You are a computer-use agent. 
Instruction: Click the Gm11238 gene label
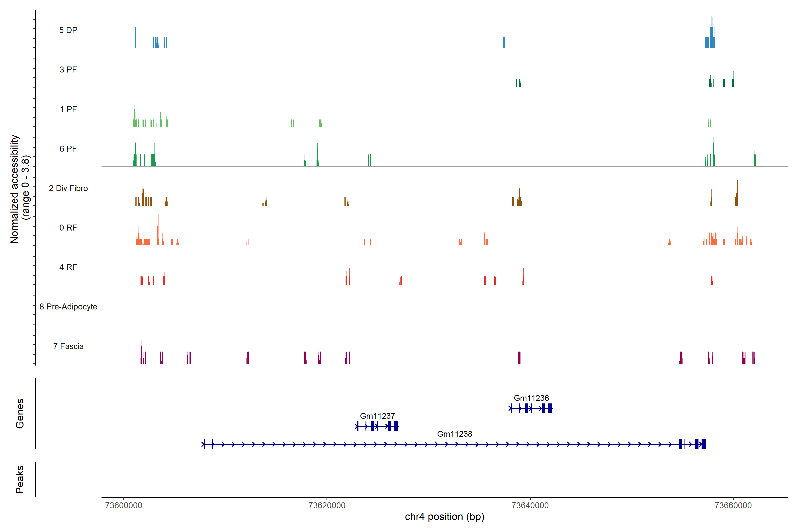click(x=454, y=434)
